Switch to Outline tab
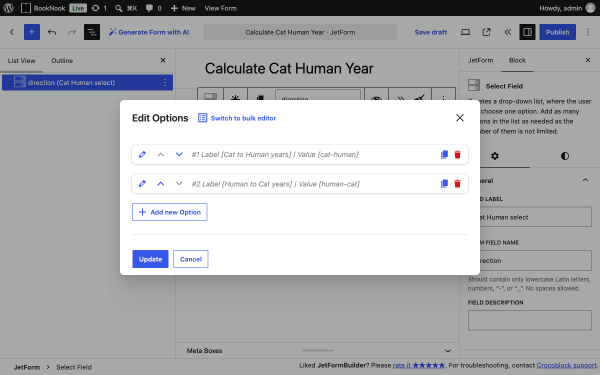This screenshot has height=375, width=600. [x=62, y=60]
